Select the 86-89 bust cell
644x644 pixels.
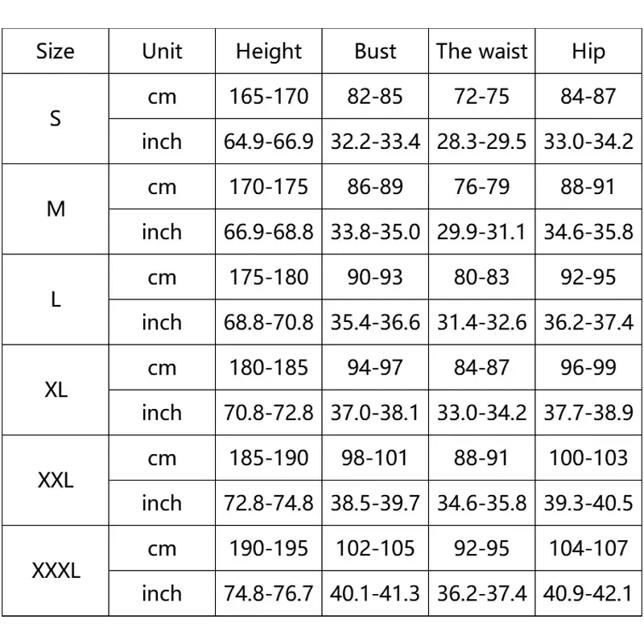click(375, 187)
